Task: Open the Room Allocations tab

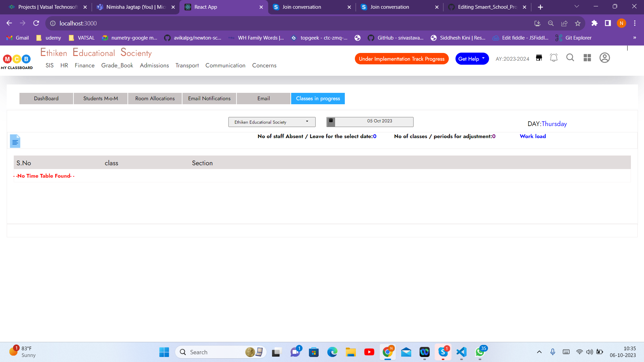Action: point(155,98)
